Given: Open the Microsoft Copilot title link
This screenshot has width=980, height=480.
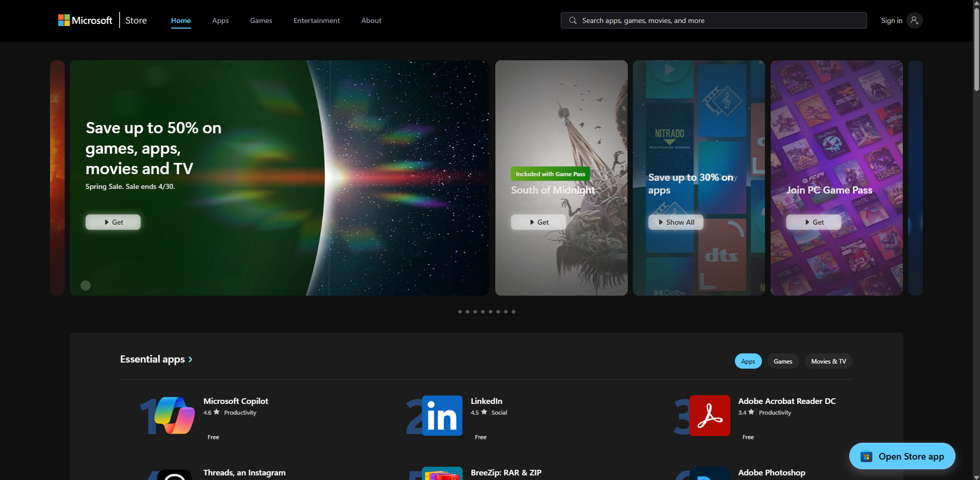Looking at the screenshot, I should (x=235, y=401).
